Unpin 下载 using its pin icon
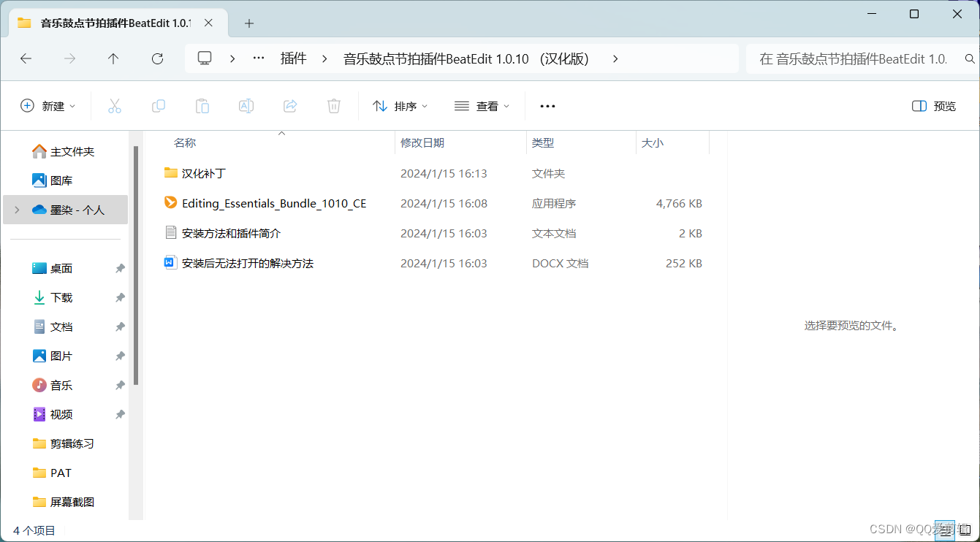This screenshot has height=542, width=980. click(120, 297)
